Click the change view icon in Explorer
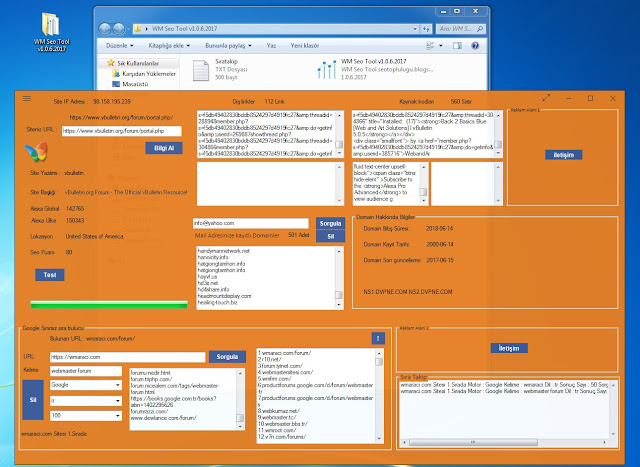640x467 pixels. pos(430,45)
